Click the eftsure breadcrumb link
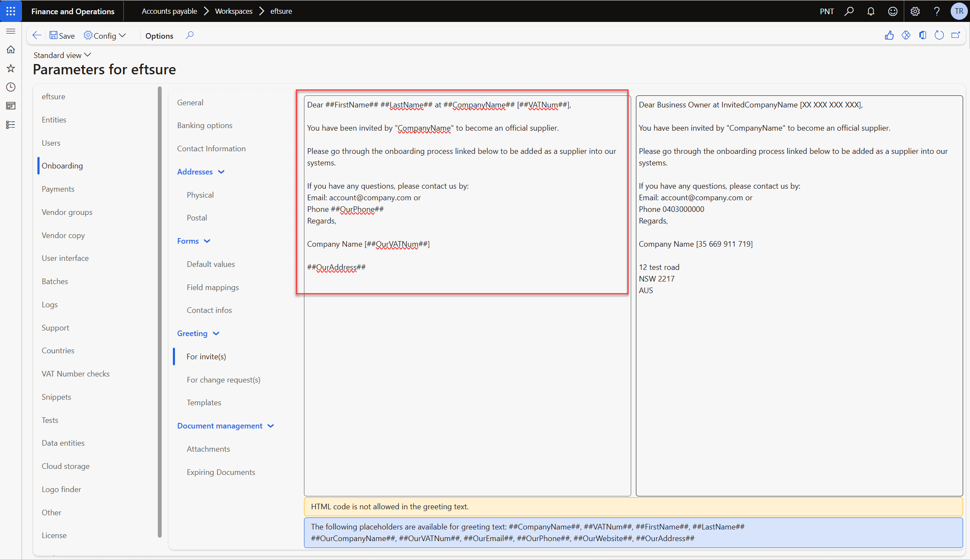The width and height of the screenshot is (970, 560). pos(281,11)
